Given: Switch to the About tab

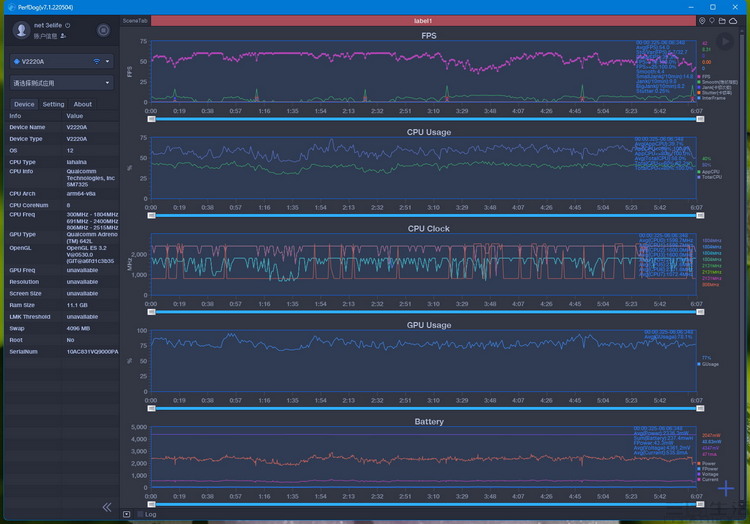Looking at the screenshot, I should [x=82, y=104].
